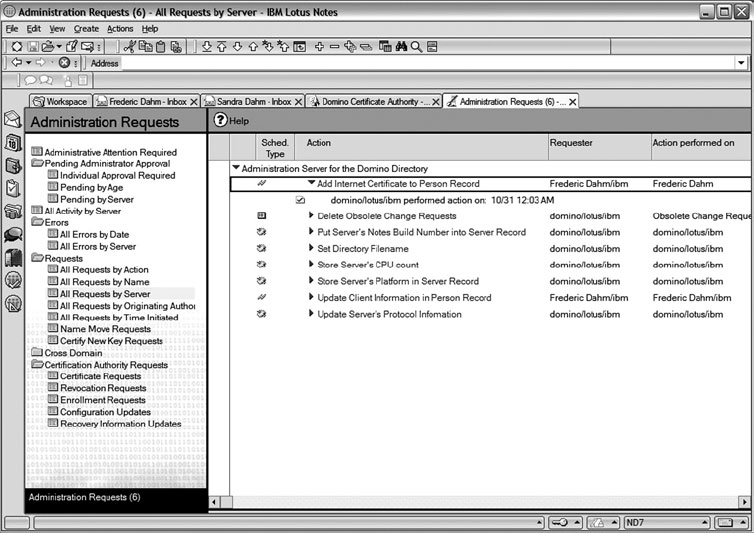Viewport: 754px width, 533px height.
Task: Open the Revocation Requests view
Action: [x=102, y=388]
